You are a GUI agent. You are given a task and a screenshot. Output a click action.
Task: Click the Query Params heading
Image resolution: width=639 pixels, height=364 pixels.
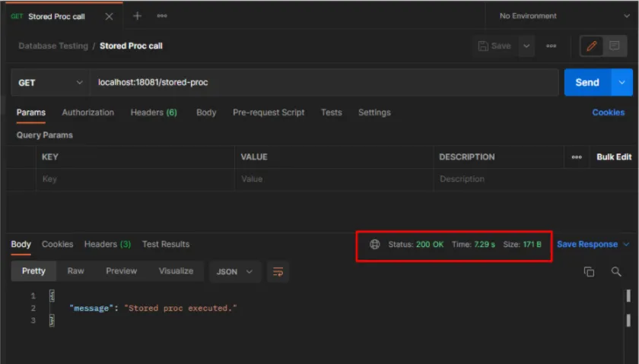click(44, 135)
